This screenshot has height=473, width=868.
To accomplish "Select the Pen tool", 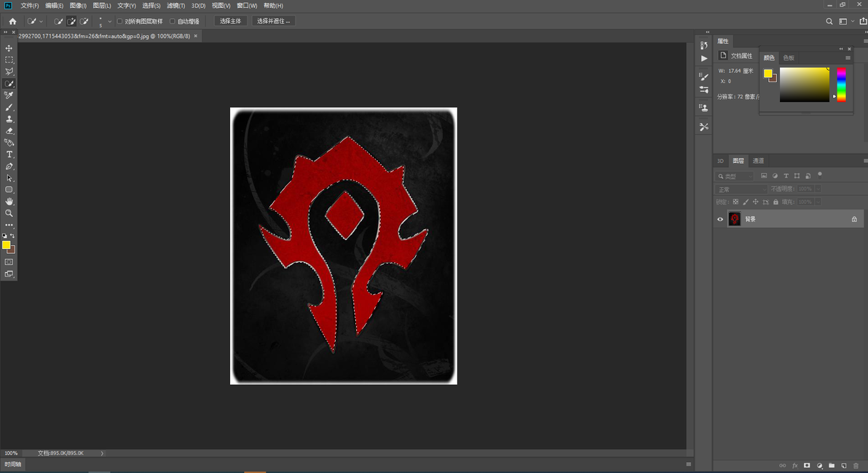I will [x=9, y=167].
